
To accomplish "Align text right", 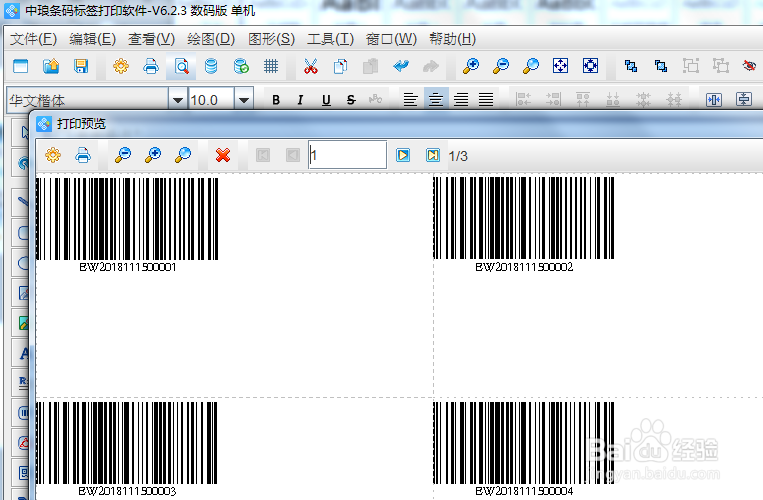I will (461, 100).
